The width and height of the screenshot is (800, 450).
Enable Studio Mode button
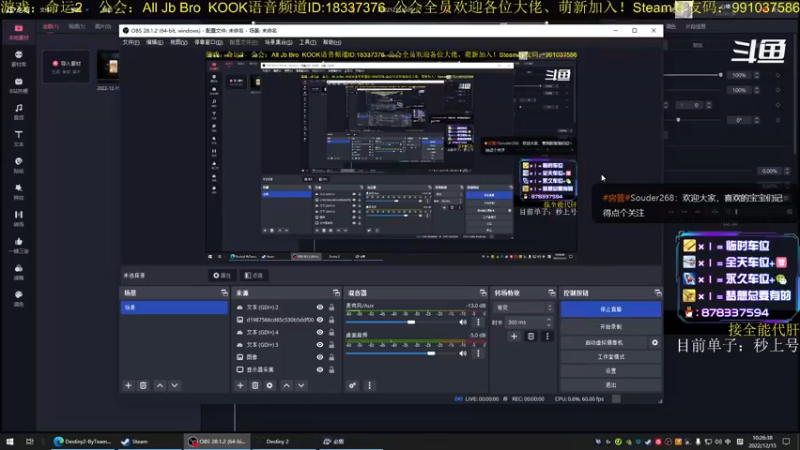click(611, 357)
